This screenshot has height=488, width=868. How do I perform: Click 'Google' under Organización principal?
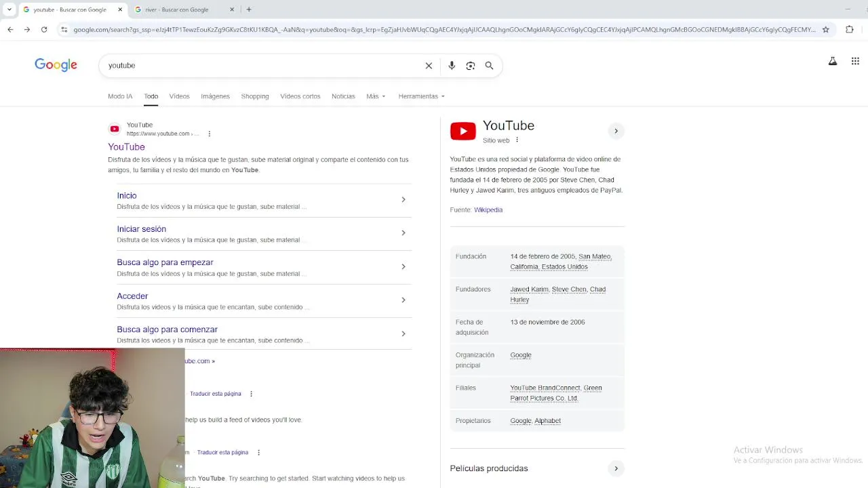pyautogui.click(x=521, y=355)
